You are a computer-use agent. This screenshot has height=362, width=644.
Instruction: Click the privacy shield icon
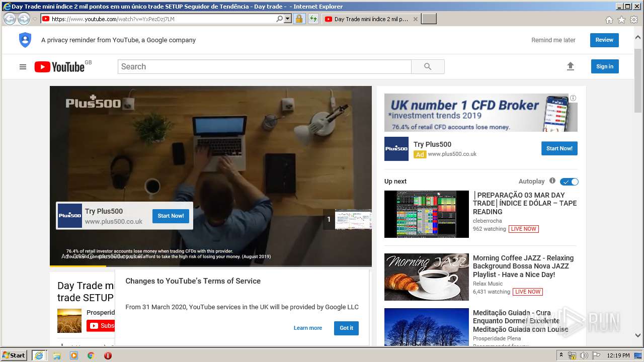25,40
